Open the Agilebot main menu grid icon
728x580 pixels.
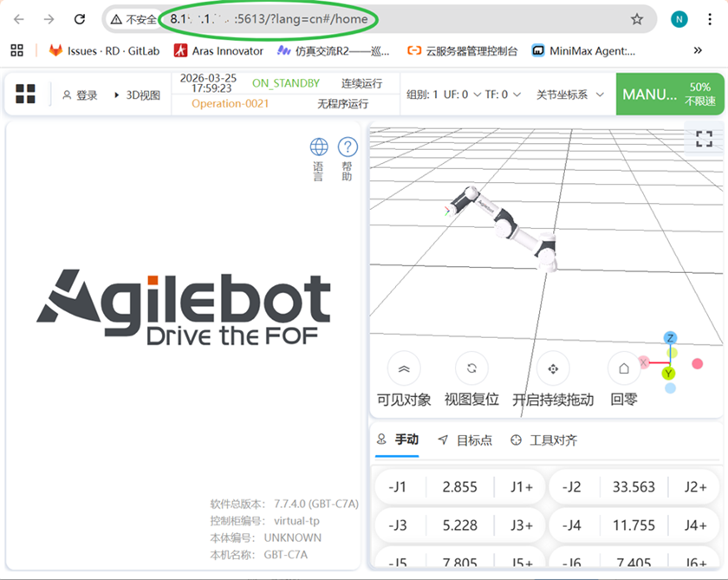coord(25,94)
